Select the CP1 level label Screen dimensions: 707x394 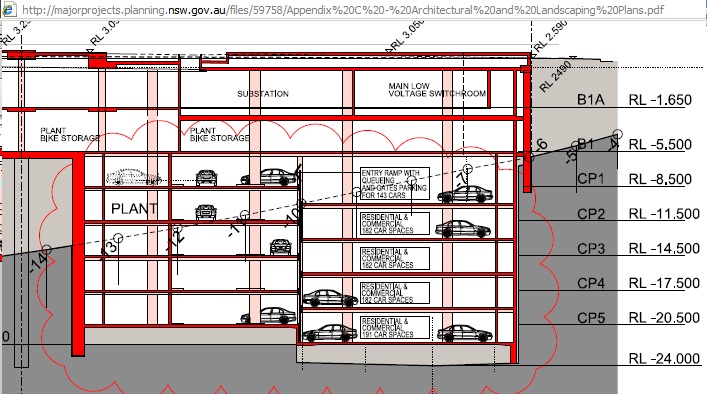pyautogui.click(x=591, y=179)
